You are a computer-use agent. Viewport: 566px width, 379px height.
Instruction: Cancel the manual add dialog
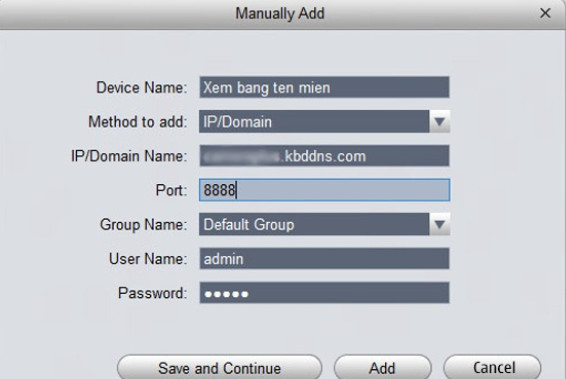tap(492, 367)
